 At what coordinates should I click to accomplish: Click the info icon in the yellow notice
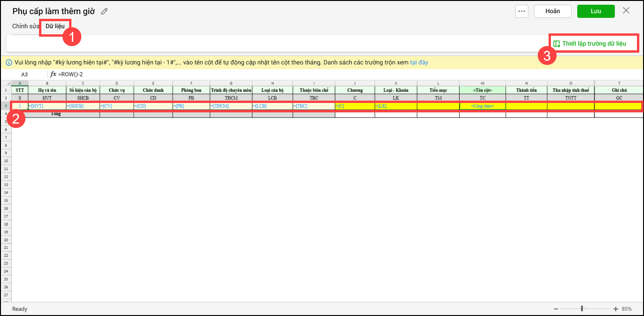pos(8,63)
